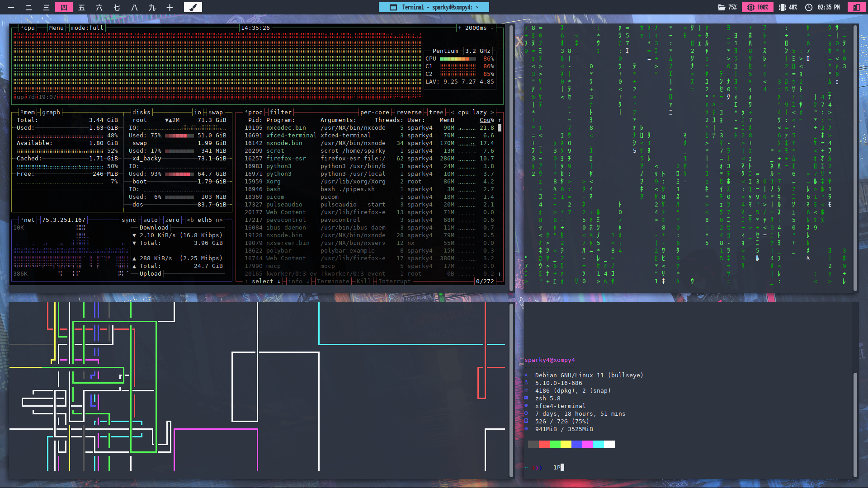The width and height of the screenshot is (868, 488).
Task: Select the firefox-esr process row
Action: 286,158
